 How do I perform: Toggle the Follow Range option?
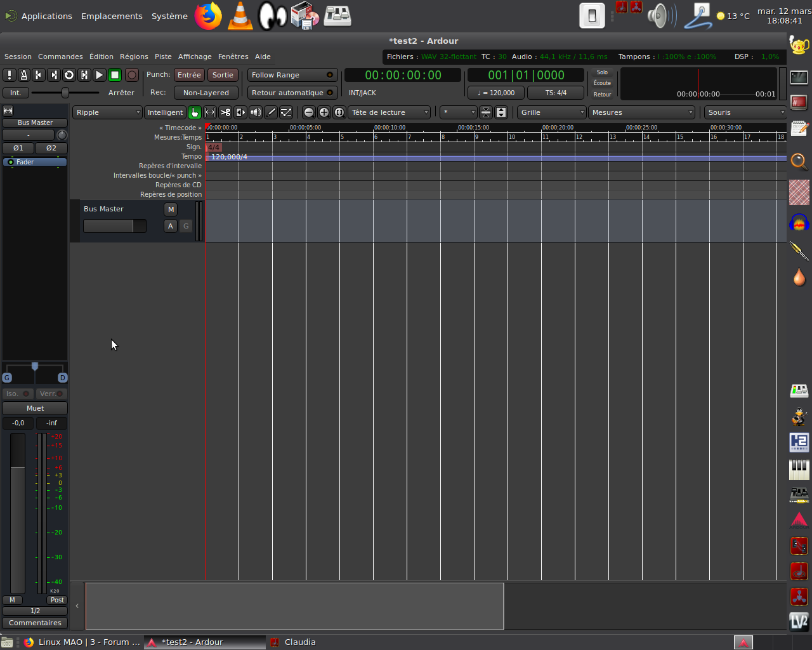point(292,75)
